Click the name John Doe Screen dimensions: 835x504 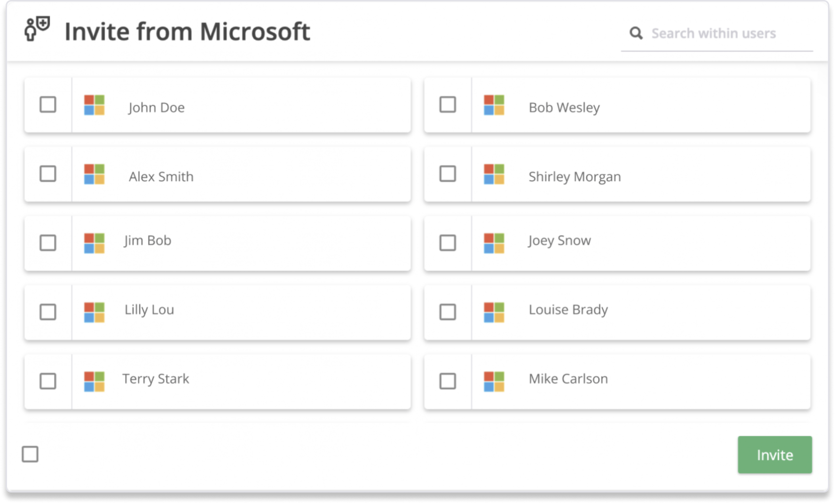pyautogui.click(x=157, y=108)
